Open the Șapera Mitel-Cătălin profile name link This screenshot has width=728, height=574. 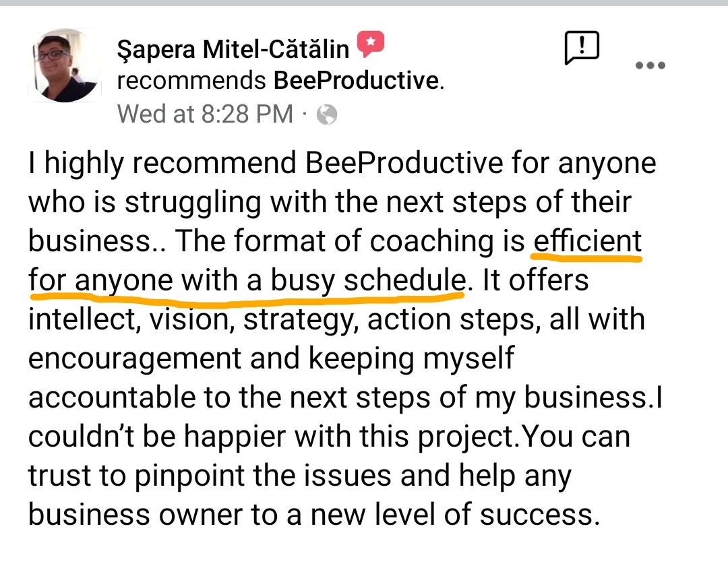[233, 49]
